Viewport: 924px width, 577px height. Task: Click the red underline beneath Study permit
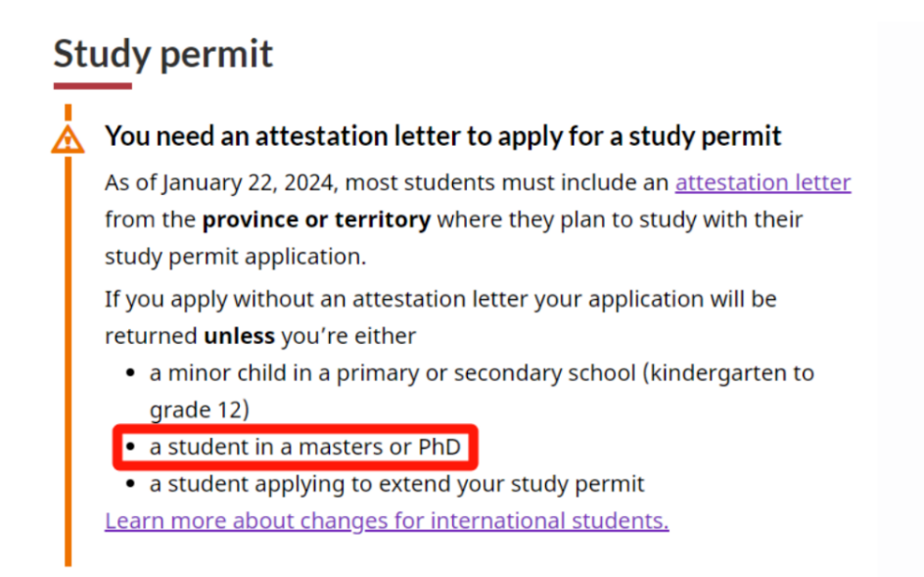93,86
